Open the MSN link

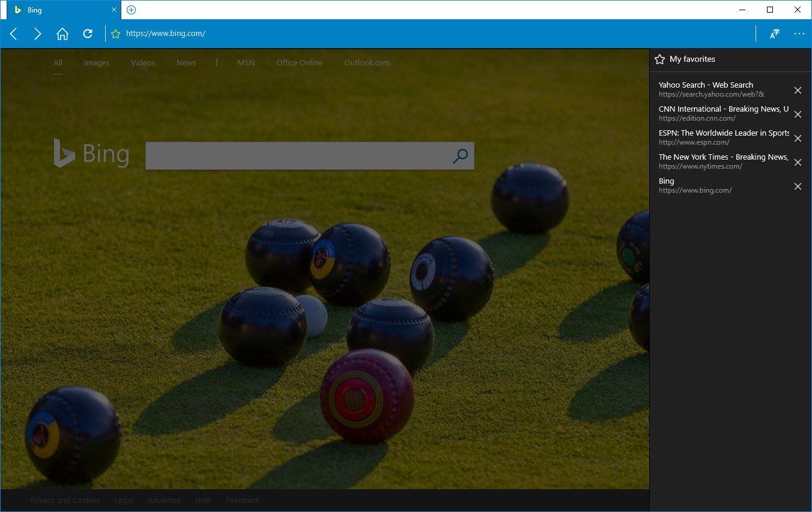click(x=246, y=62)
